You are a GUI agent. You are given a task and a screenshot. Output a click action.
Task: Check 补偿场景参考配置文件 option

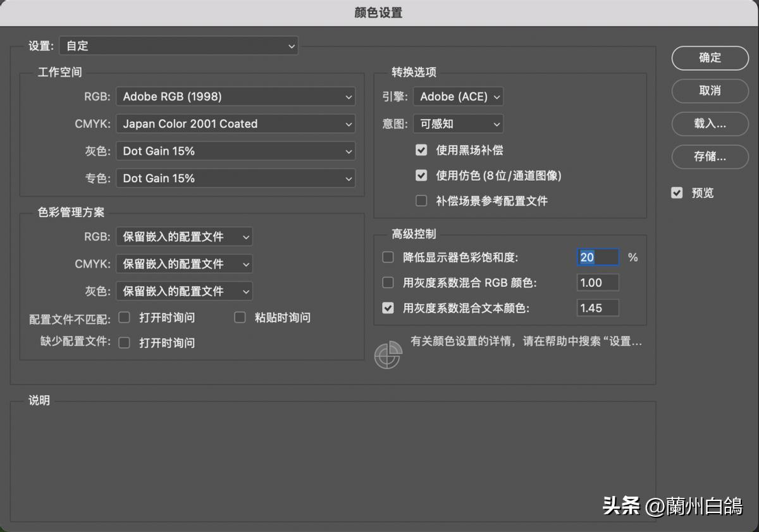click(x=421, y=201)
